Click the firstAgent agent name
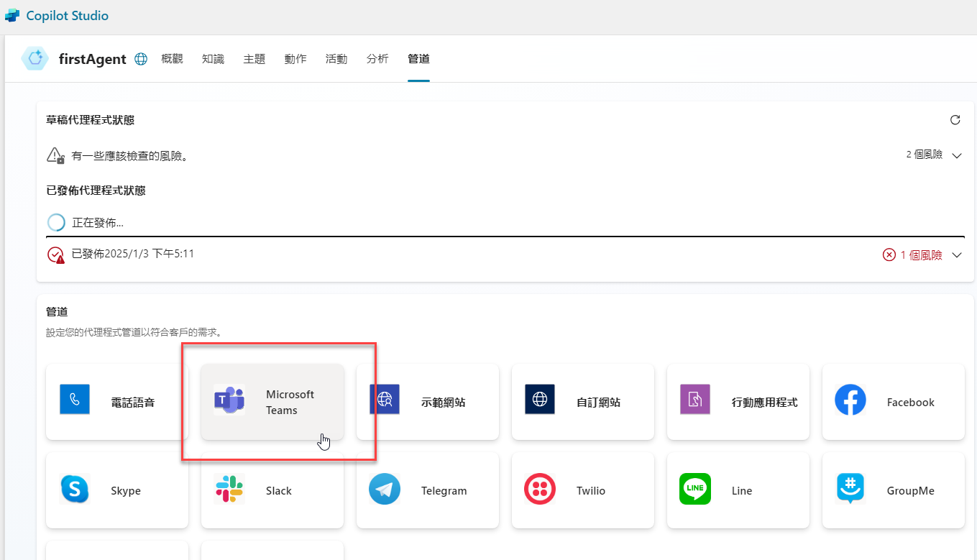 click(93, 59)
